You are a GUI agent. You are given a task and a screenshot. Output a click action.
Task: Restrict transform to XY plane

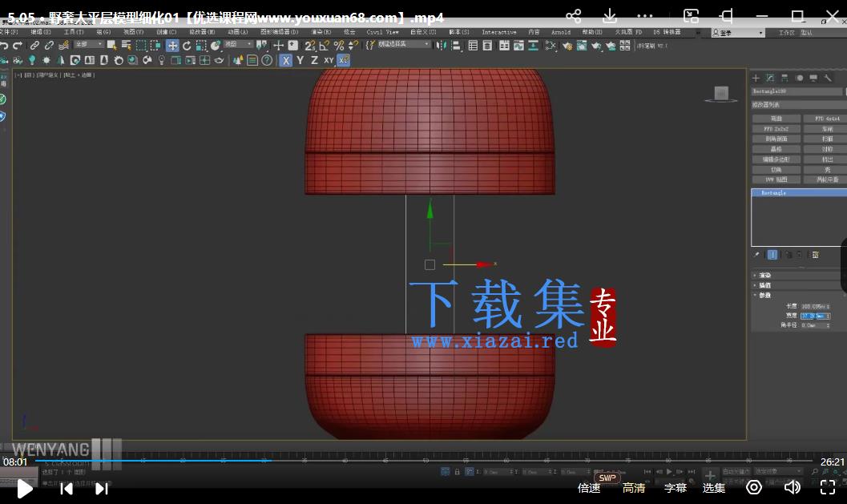click(329, 61)
